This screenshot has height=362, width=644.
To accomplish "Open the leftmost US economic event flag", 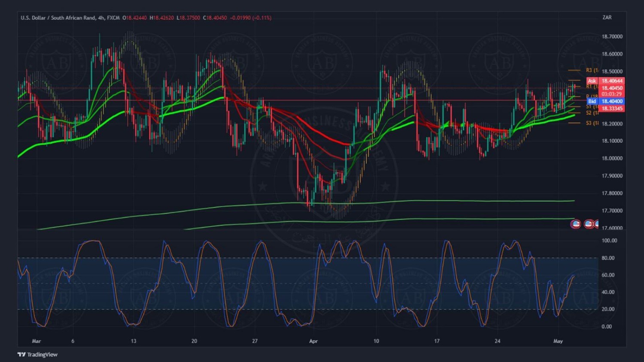I will pyautogui.click(x=575, y=224).
